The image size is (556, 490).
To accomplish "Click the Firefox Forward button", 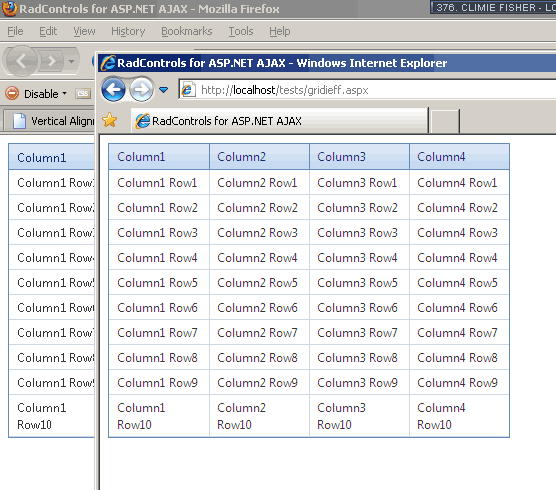I will 51,61.
